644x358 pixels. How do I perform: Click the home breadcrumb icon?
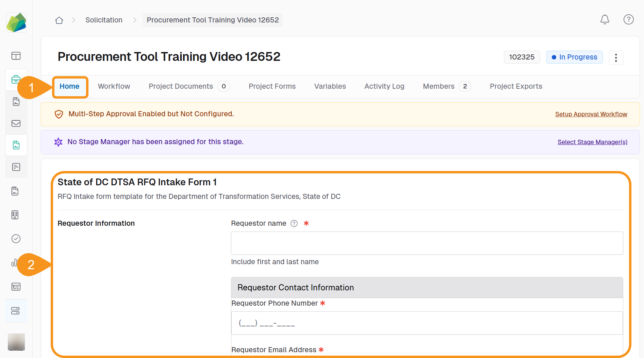(x=59, y=20)
